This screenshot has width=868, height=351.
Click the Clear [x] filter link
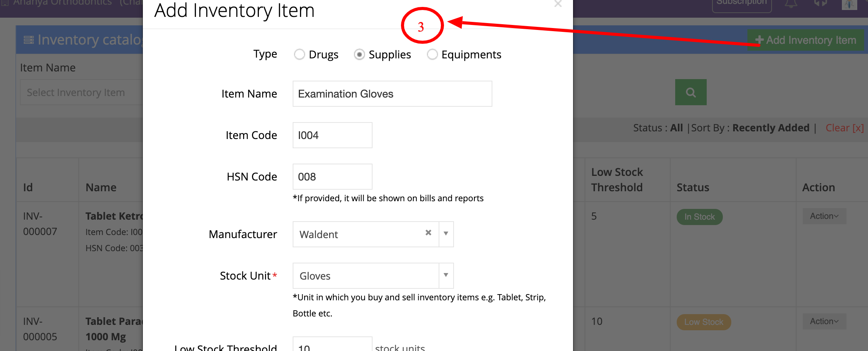click(x=845, y=128)
